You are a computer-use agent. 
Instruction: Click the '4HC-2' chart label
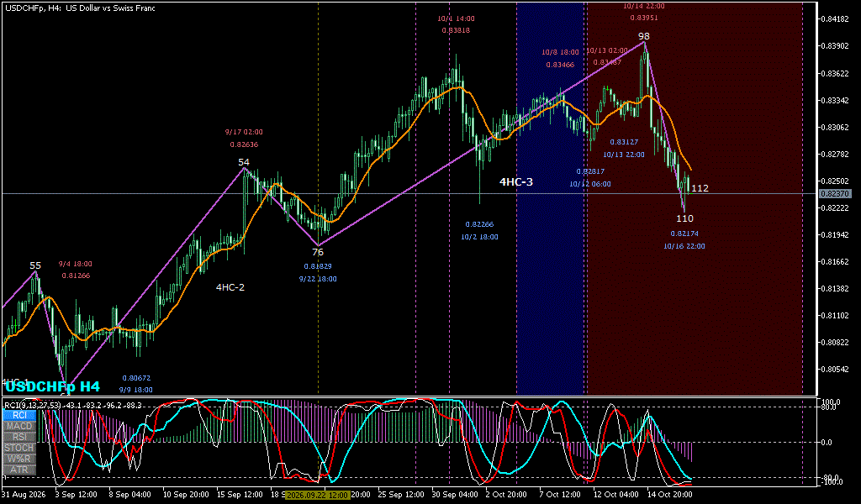pos(230,286)
